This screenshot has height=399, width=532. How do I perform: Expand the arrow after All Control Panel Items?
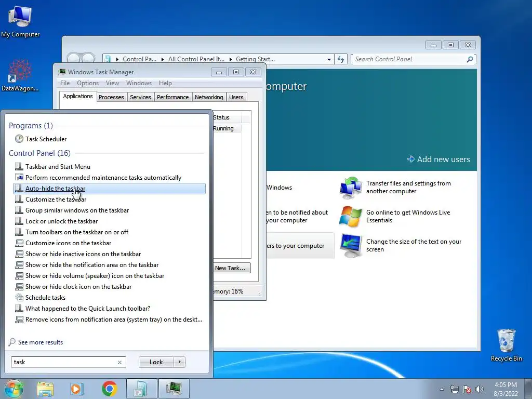point(230,59)
